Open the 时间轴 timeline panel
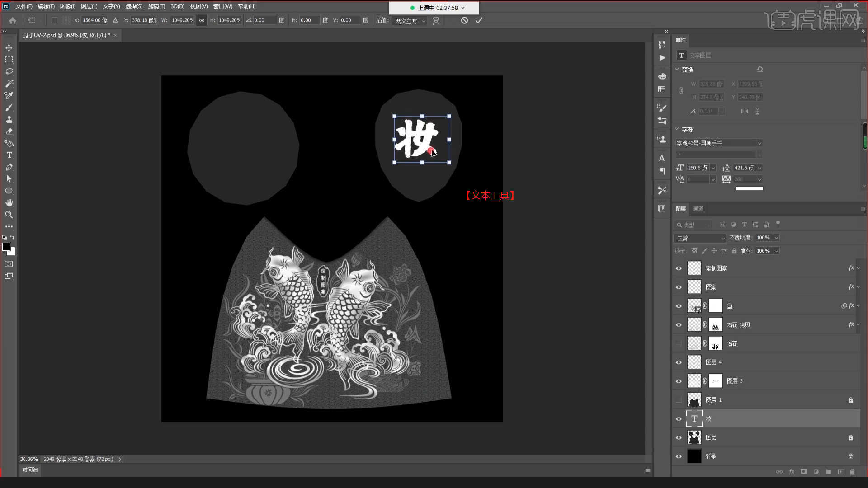Viewport: 868px width, 488px height. point(30,469)
